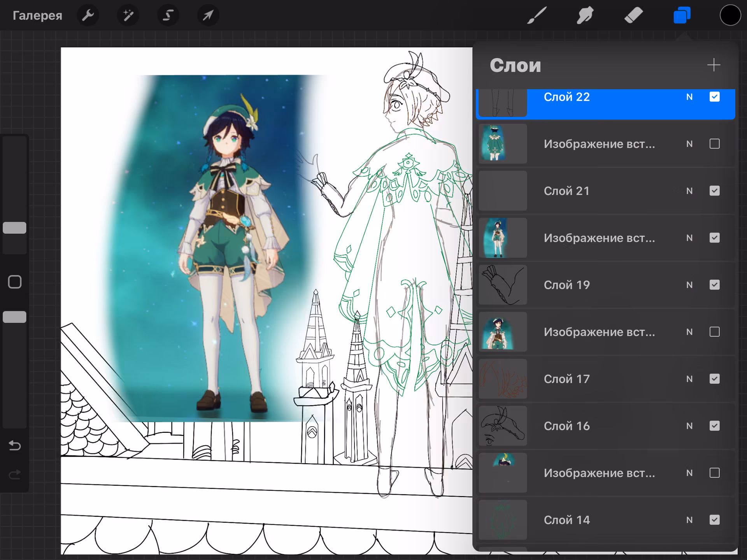
Task: Click the 'Слой 14' layer name
Action: pyautogui.click(x=567, y=520)
